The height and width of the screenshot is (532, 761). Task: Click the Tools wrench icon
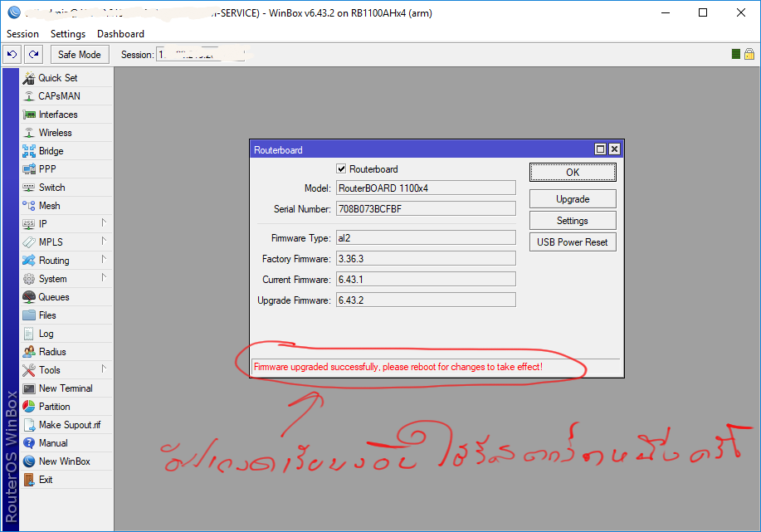[x=29, y=370]
